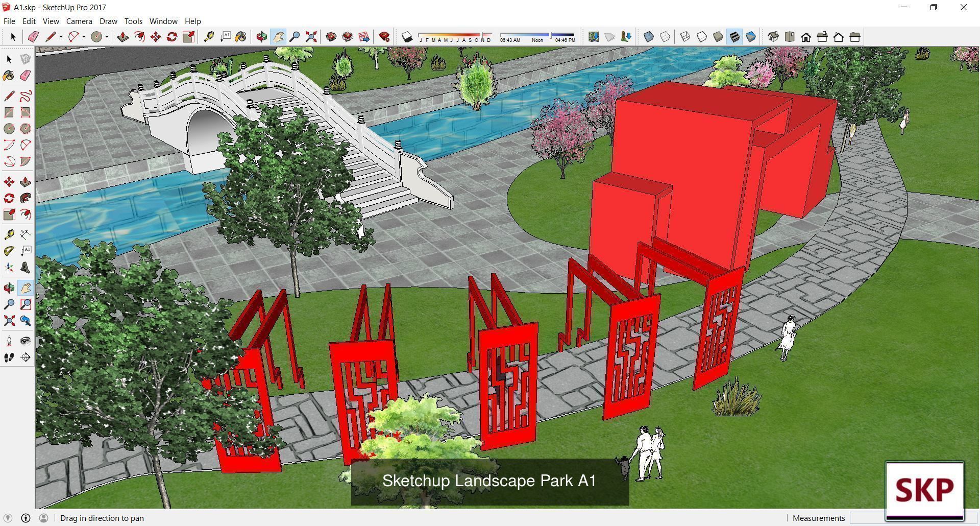The height and width of the screenshot is (526, 980).
Task: Choose the Offset tool in the top toolbar
Action: [139, 37]
